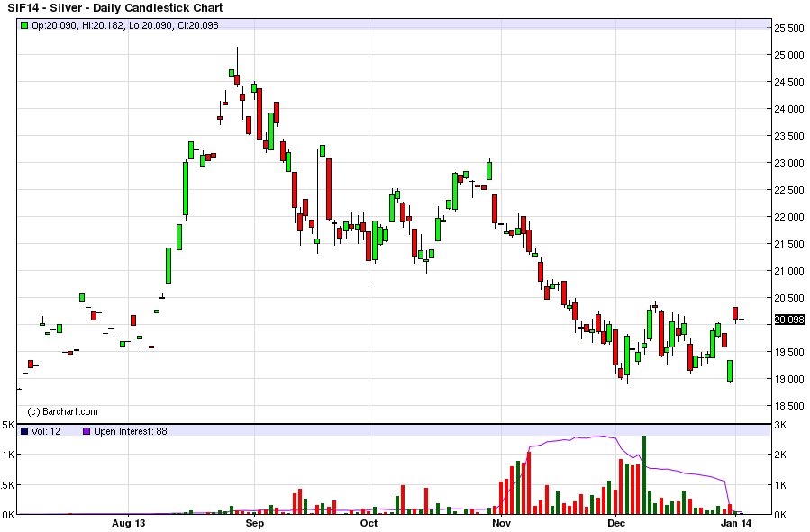Click the 25.500 price axis label
Viewport: 810px width, 532px height.
coord(789,28)
